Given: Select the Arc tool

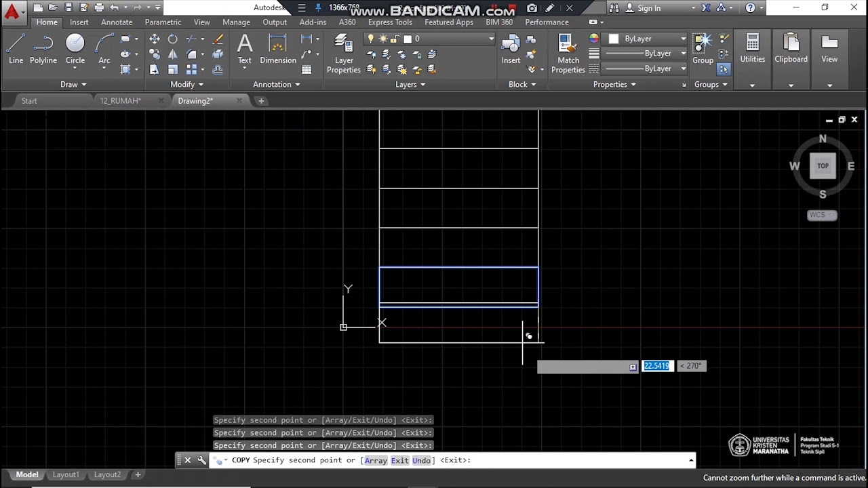Looking at the screenshot, I should 104,49.
